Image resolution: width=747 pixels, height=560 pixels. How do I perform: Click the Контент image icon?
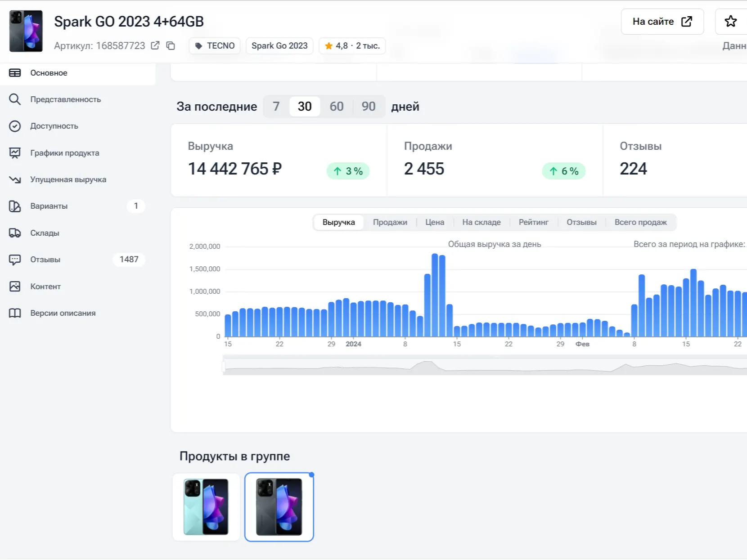[x=15, y=287]
